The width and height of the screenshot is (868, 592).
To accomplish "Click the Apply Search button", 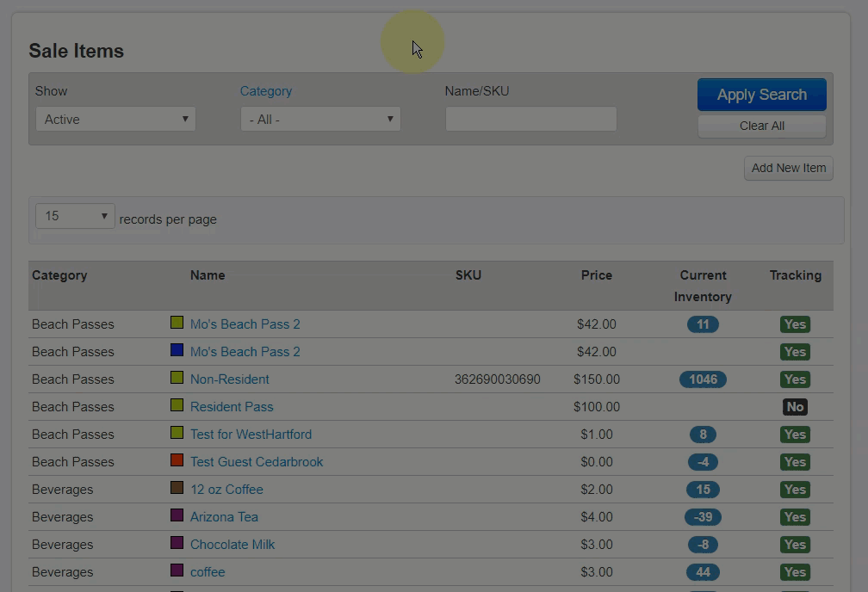I will 761,95.
